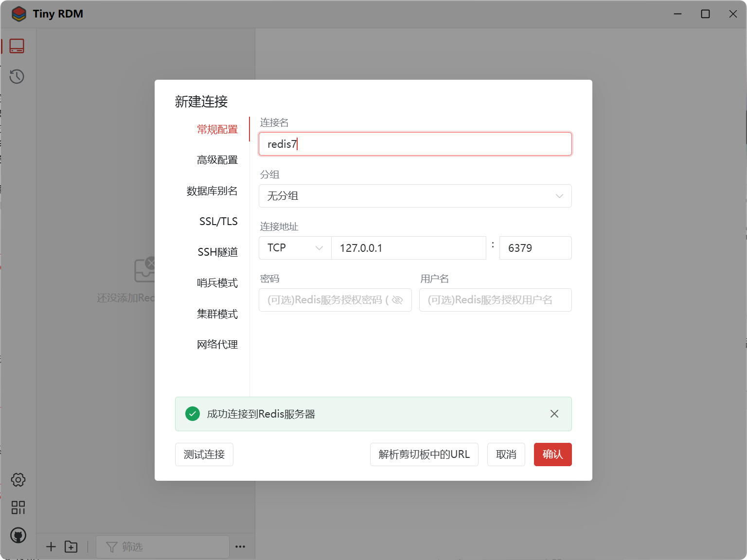Open the GitHub icon in sidebar
Viewport: 747px width, 560px height.
click(18, 536)
